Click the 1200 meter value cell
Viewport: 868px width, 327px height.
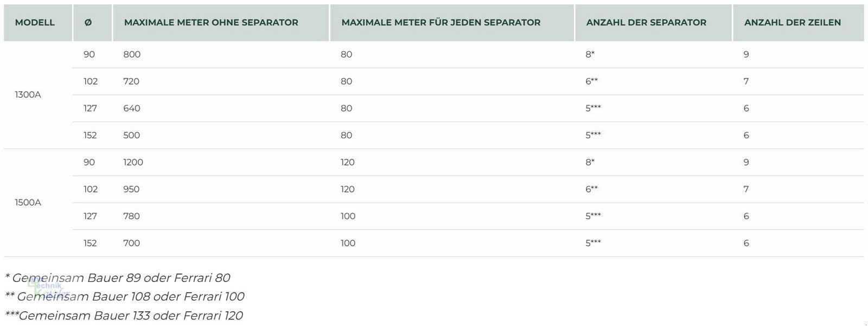pyautogui.click(x=133, y=162)
